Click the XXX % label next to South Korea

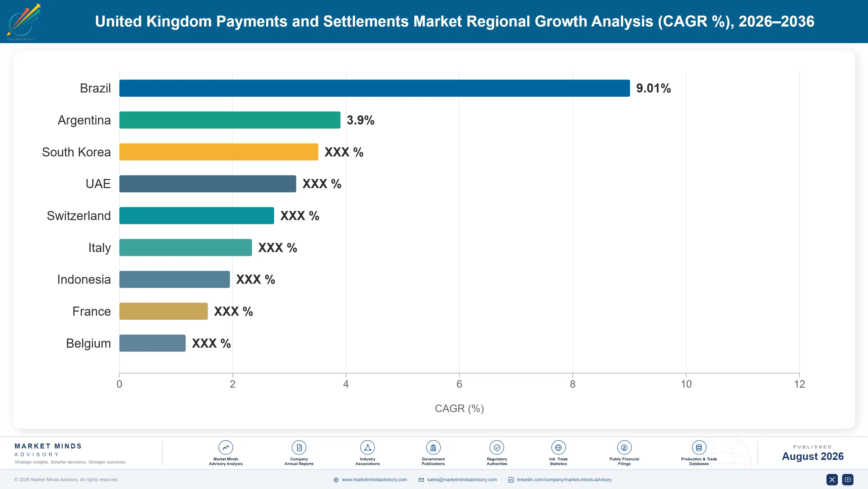pos(344,152)
